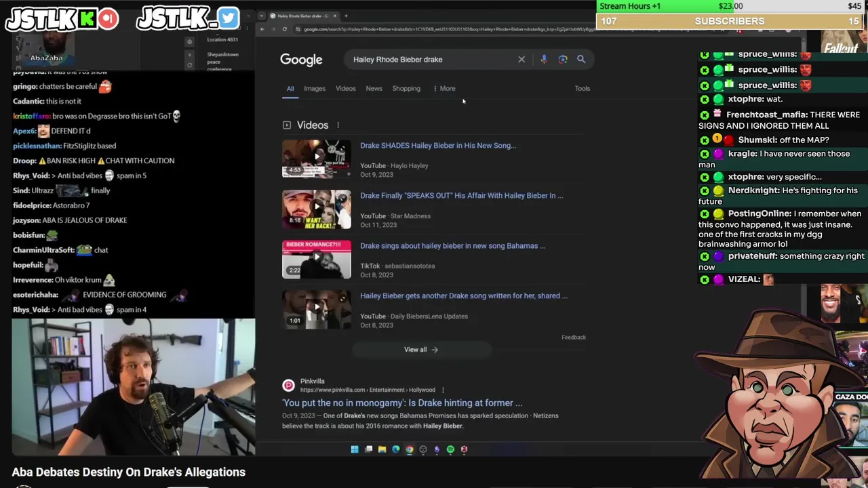Open site information icon in address bar
Viewport: 868px width, 488px height.
298,29
